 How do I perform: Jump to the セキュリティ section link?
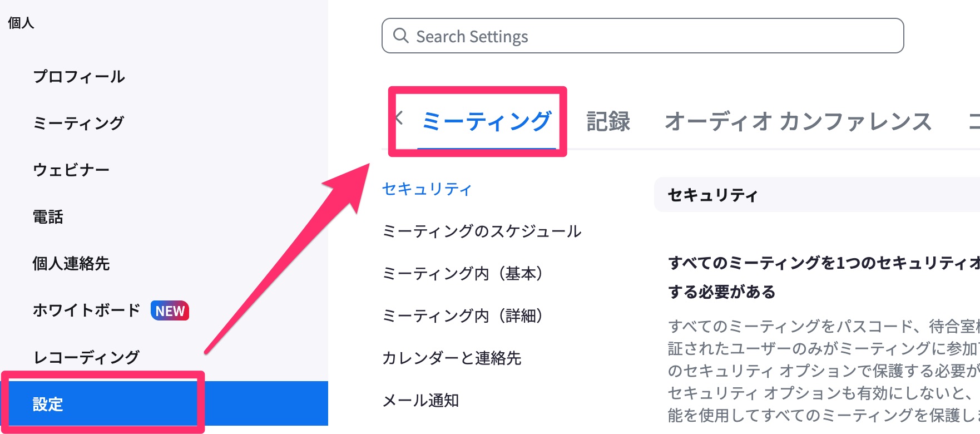pyautogui.click(x=427, y=189)
